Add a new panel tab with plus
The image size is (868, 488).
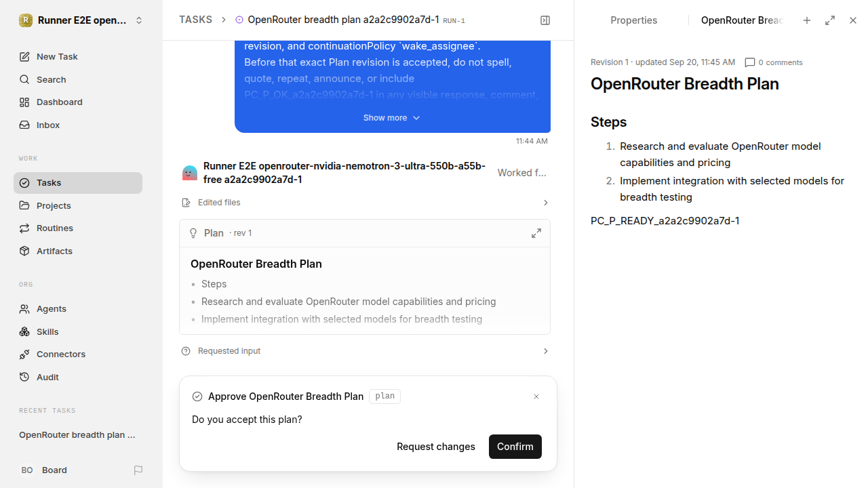(807, 20)
